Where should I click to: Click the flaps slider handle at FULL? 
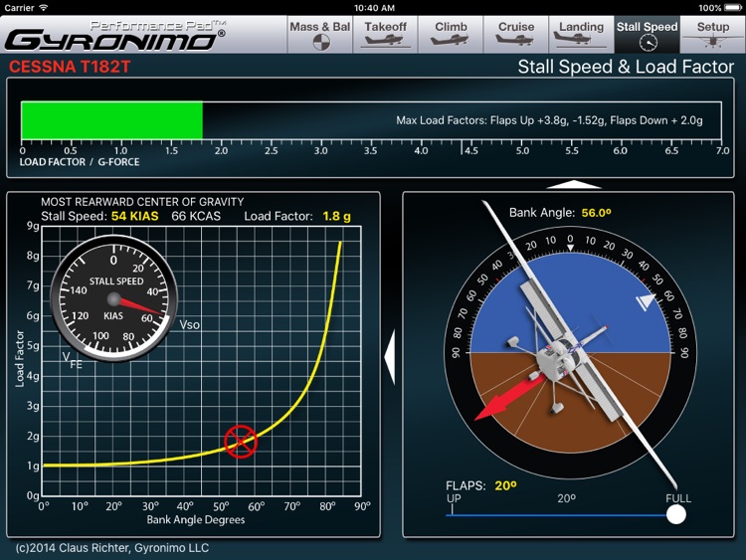point(675,514)
